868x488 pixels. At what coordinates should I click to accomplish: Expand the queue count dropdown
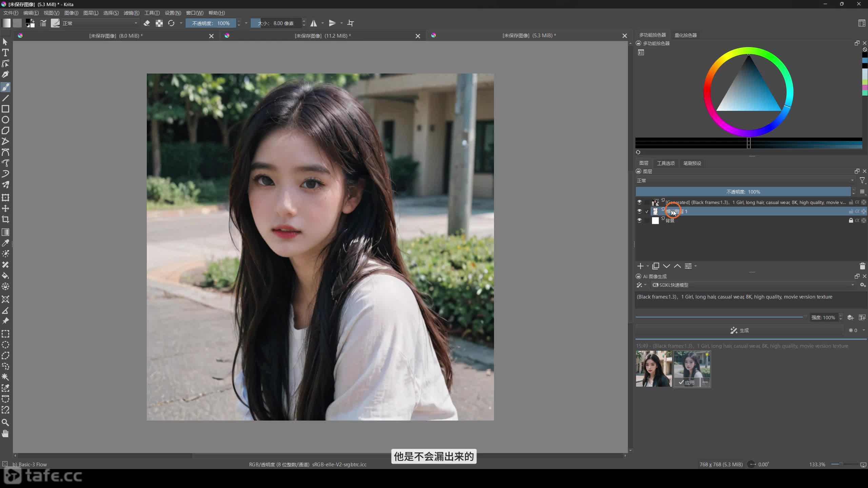tap(864, 330)
